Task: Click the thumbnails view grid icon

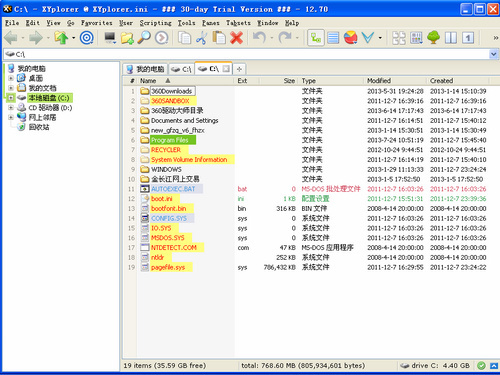Action: click(399, 38)
